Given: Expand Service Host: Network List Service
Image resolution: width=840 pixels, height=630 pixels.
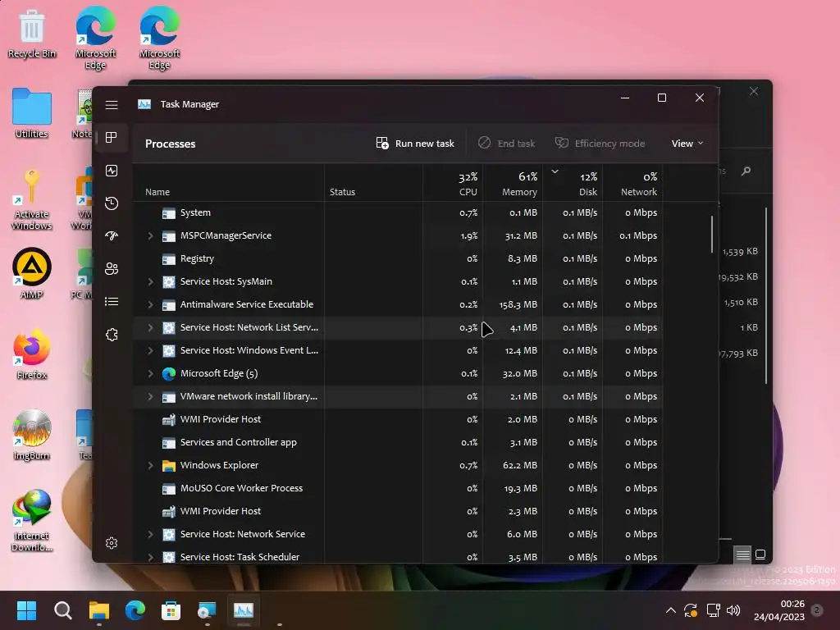Looking at the screenshot, I should tap(151, 327).
